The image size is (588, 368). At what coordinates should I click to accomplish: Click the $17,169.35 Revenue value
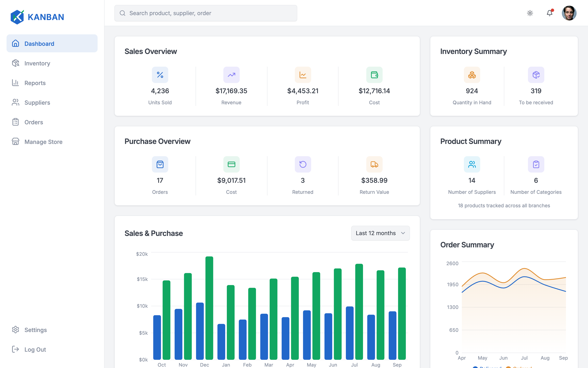231,91
